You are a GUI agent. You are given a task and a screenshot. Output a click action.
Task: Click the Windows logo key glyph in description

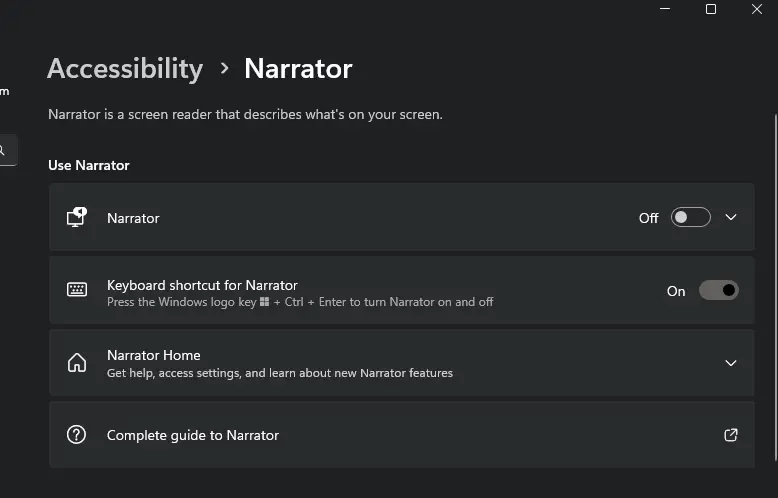[265, 302]
